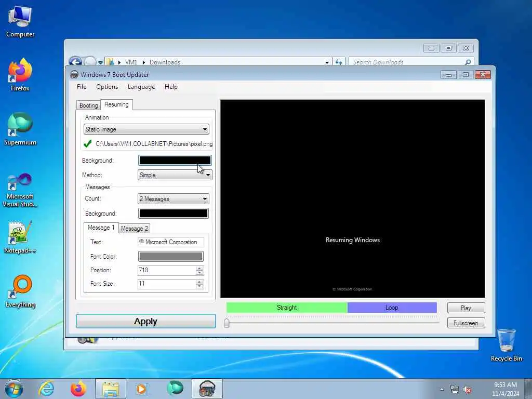Open the Help menu

pyautogui.click(x=171, y=87)
